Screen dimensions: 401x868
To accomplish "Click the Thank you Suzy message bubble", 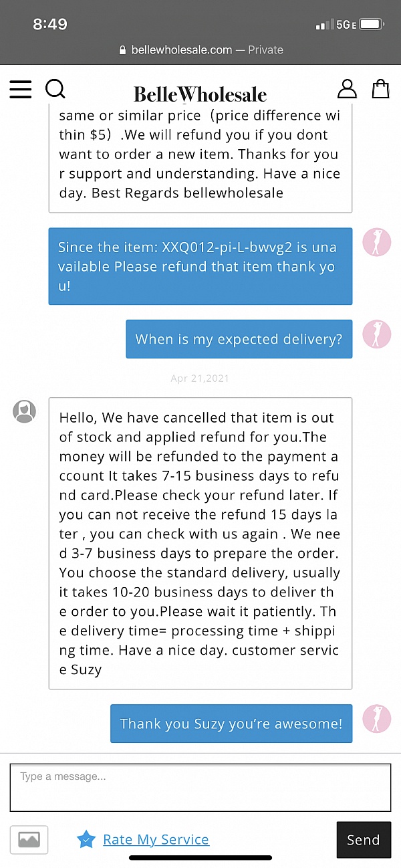I will click(231, 723).
